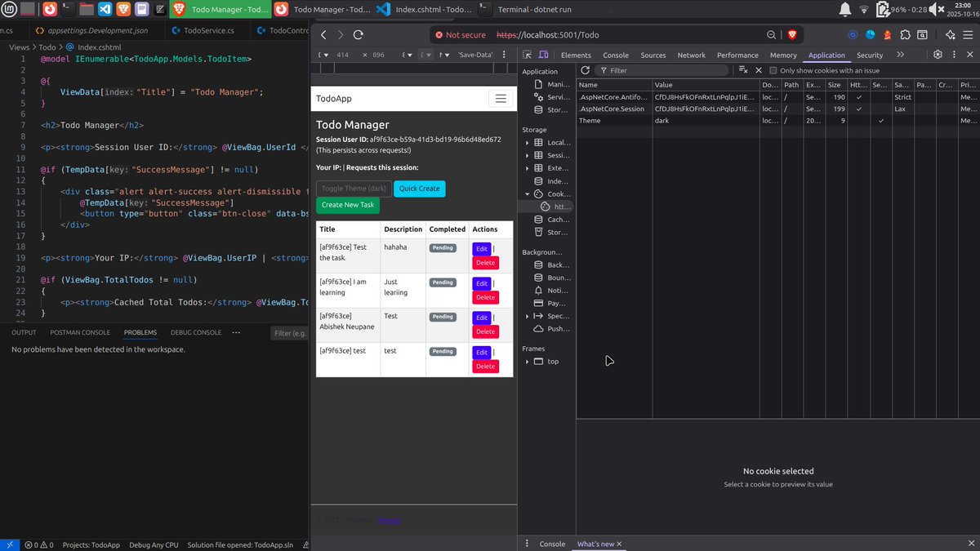Expand Extension storage in the Storage tree
This screenshot has height=551, width=980.
(528, 168)
